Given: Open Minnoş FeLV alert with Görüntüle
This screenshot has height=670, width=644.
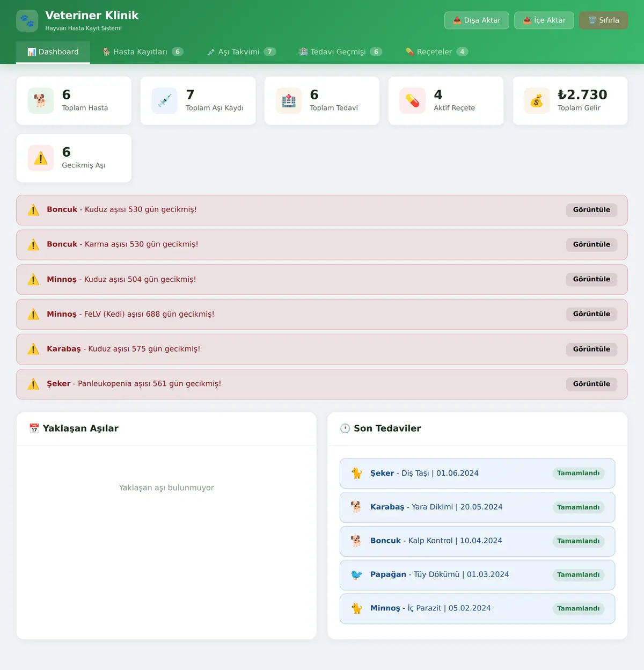Looking at the screenshot, I should 591,314.
